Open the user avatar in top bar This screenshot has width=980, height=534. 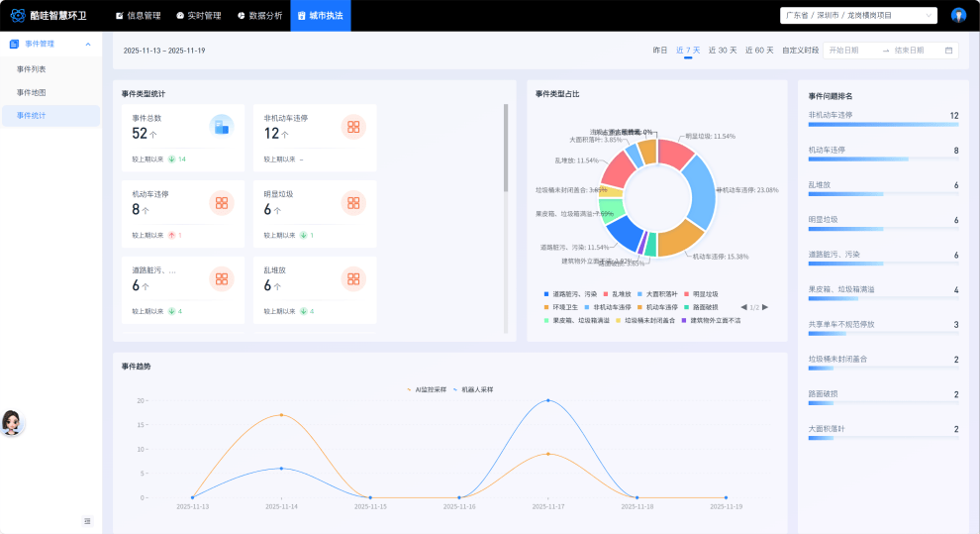958,15
